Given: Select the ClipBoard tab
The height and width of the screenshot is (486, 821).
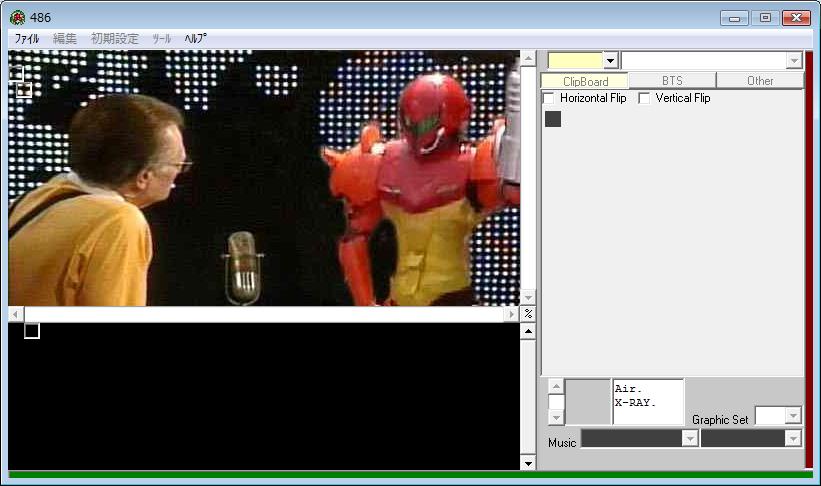Looking at the screenshot, I should coord(585,81).
